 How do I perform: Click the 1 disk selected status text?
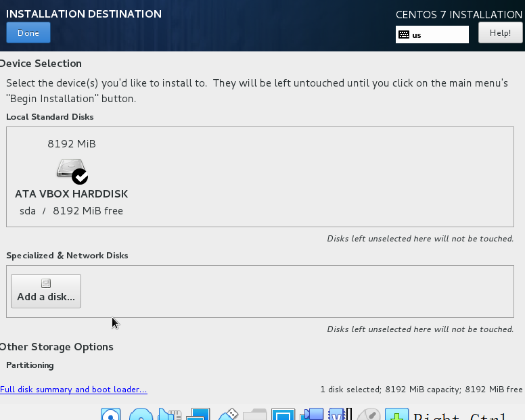click(x=421, y=390)
